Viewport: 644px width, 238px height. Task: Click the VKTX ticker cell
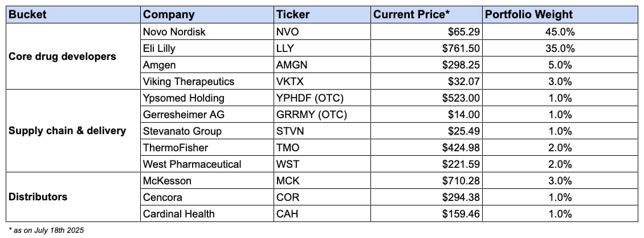tap(322, 82)
